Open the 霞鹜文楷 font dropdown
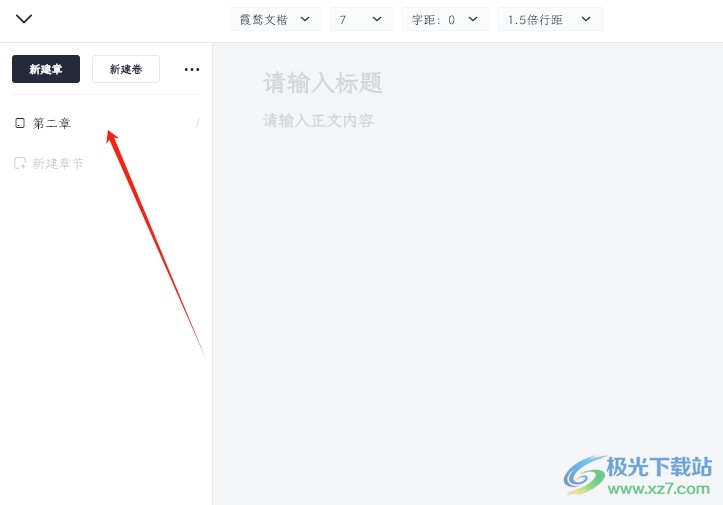 tap(276, 19)
